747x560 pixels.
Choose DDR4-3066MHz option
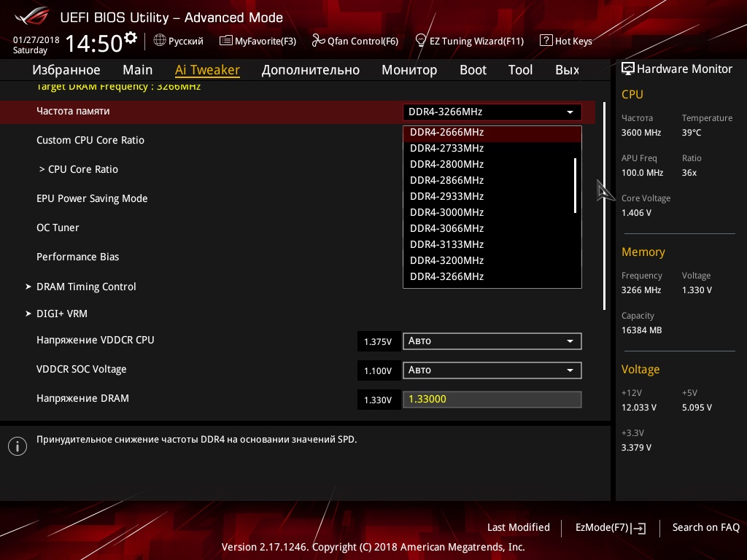coord(492,228)
